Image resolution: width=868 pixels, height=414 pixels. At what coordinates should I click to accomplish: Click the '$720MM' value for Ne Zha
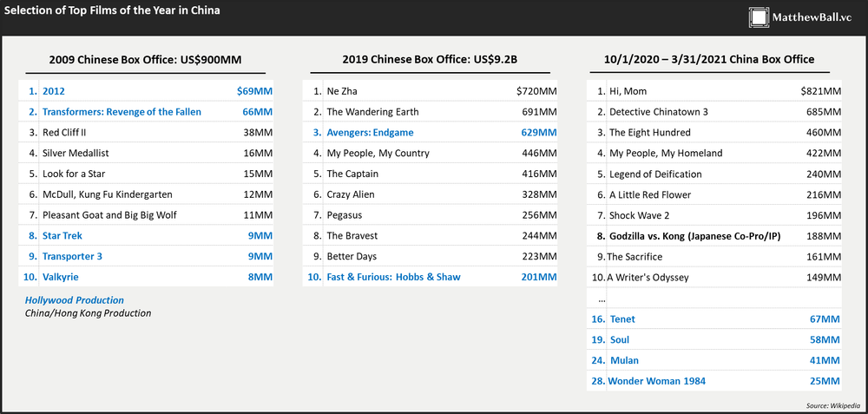(x=537, y=91)
